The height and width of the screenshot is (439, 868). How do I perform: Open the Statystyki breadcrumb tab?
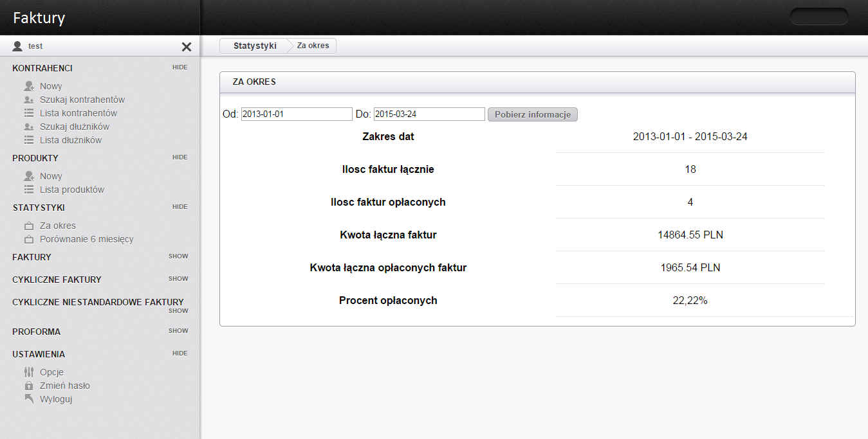(255, 46)
